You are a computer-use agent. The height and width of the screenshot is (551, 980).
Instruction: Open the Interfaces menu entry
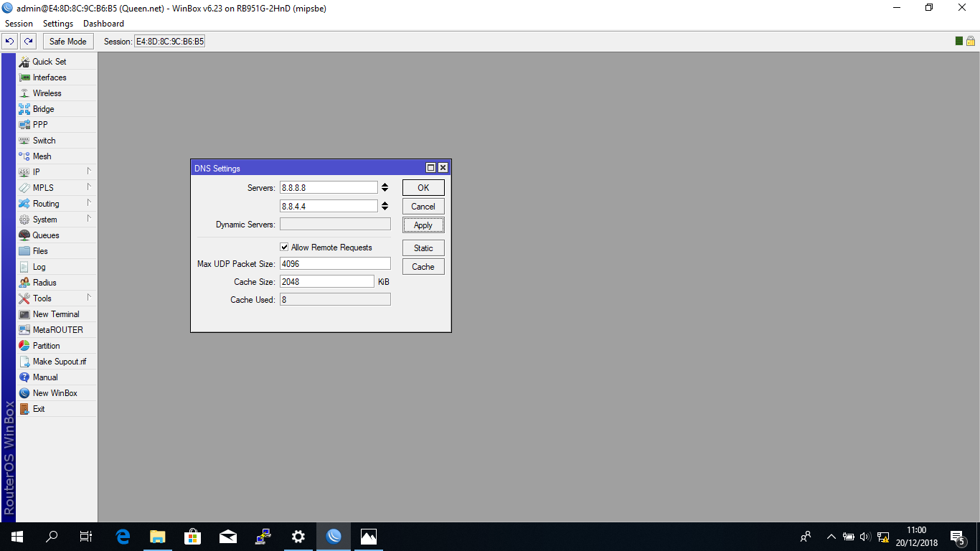click(x=57, y=77)
